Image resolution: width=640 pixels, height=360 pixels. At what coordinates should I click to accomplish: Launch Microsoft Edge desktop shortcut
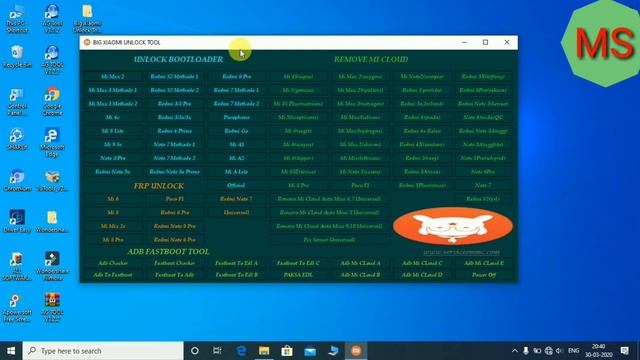(x=52, y=143)
